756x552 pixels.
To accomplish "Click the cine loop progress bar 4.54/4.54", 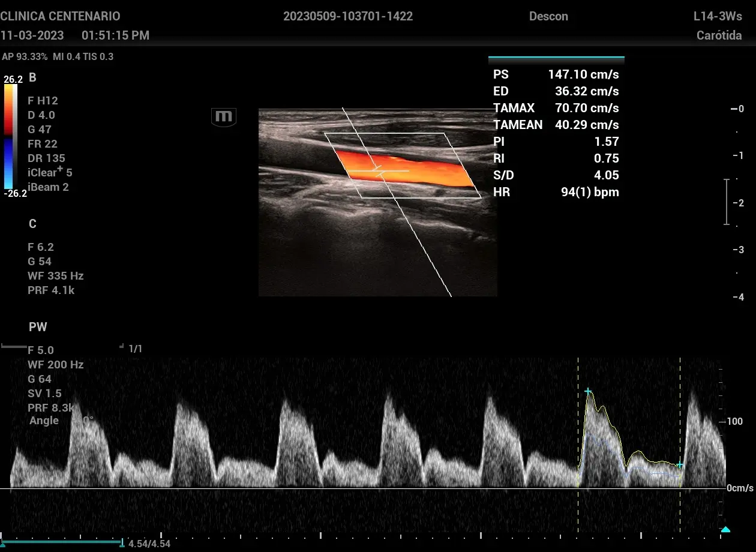I will click(x=62, y=542).
